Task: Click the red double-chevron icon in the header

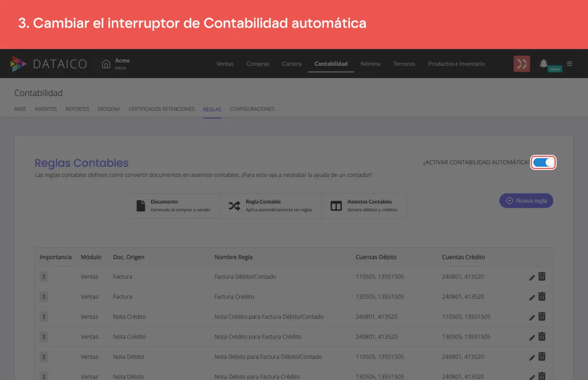Action: (522, 64)
